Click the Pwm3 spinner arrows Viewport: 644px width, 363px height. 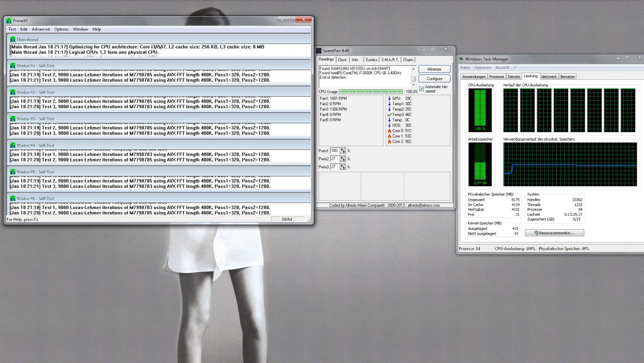pyautogui.click(x=342, y=167)
